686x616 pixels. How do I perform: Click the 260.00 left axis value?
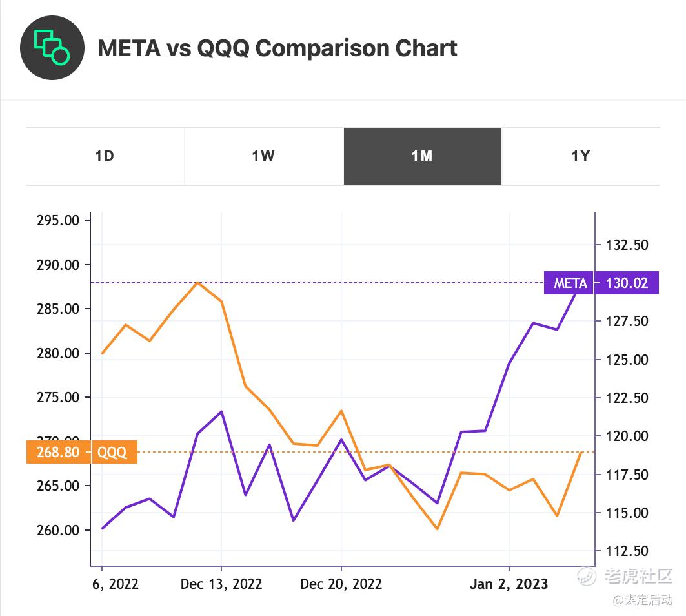coord(58,530)
